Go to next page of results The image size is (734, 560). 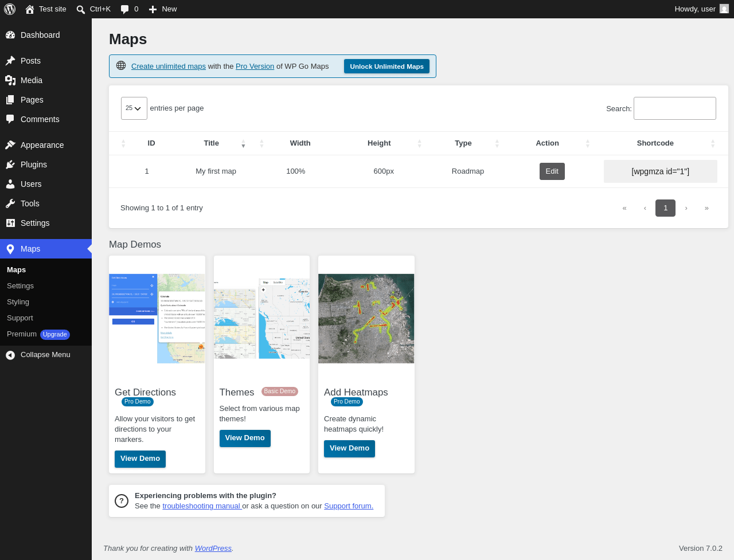[x=686, y=208]
